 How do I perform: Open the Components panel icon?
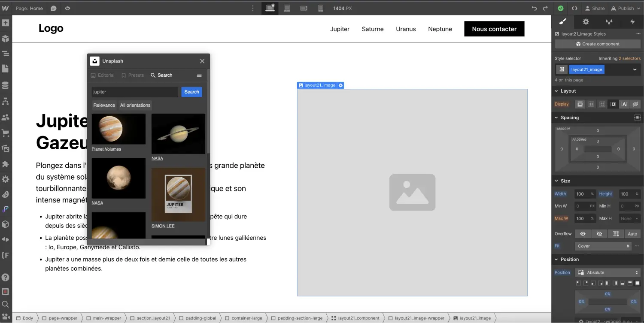pyautogui.click(x=6, y=38)
